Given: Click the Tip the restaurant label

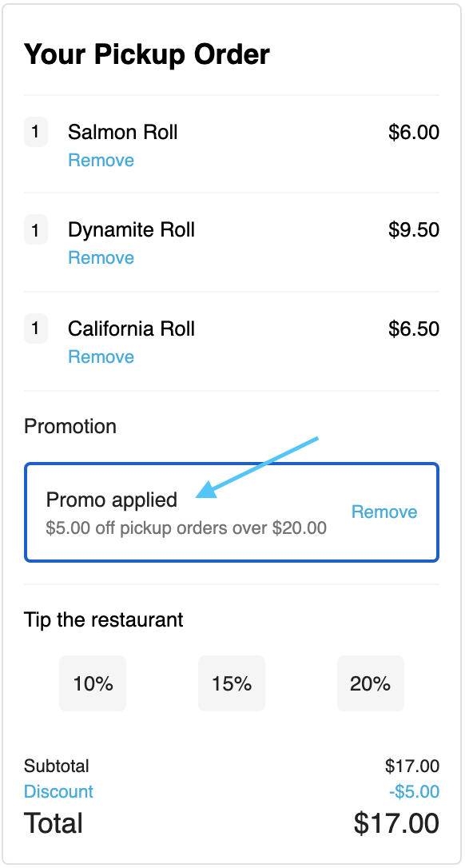Looking at the screenshot, I should coord(104,619).
